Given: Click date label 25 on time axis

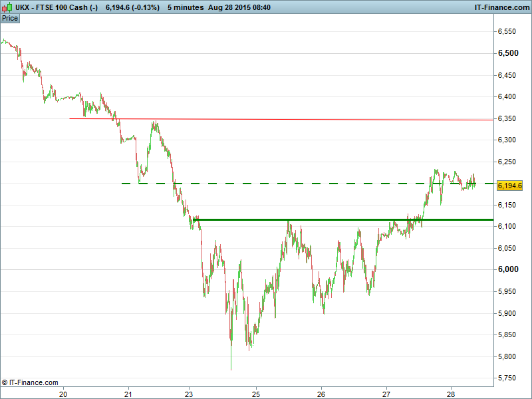Looking at the screenshot, I should pyautogui.click(x=256, y=393).
